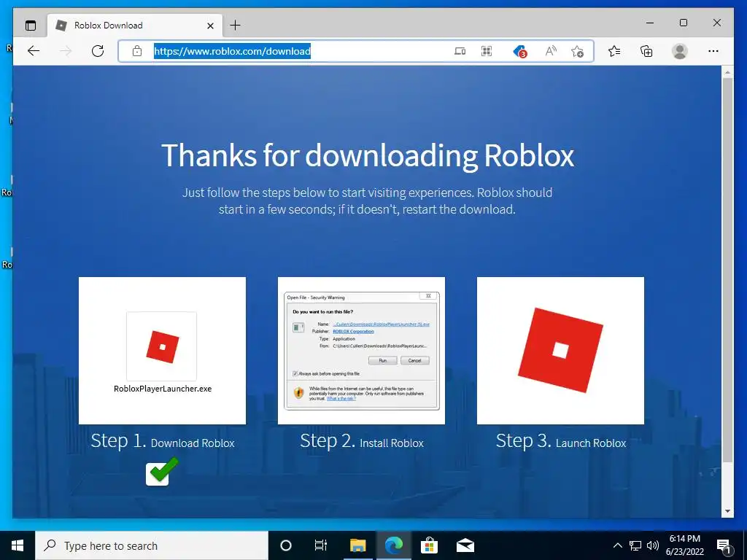The height and width of the screenshot is (560, 747).
Task: Click the vertical scrollbar thumb
Action: [x=727, y=270]
